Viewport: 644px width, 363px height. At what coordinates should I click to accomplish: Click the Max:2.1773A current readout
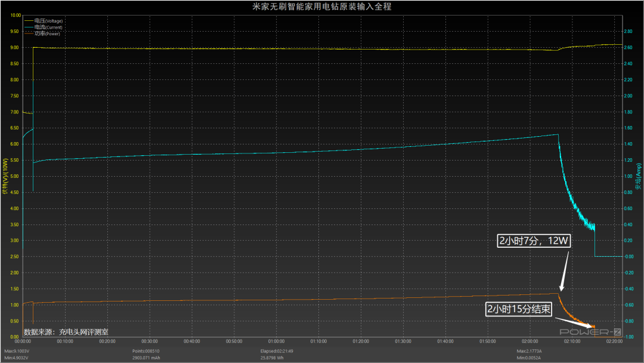click(529, 351)
